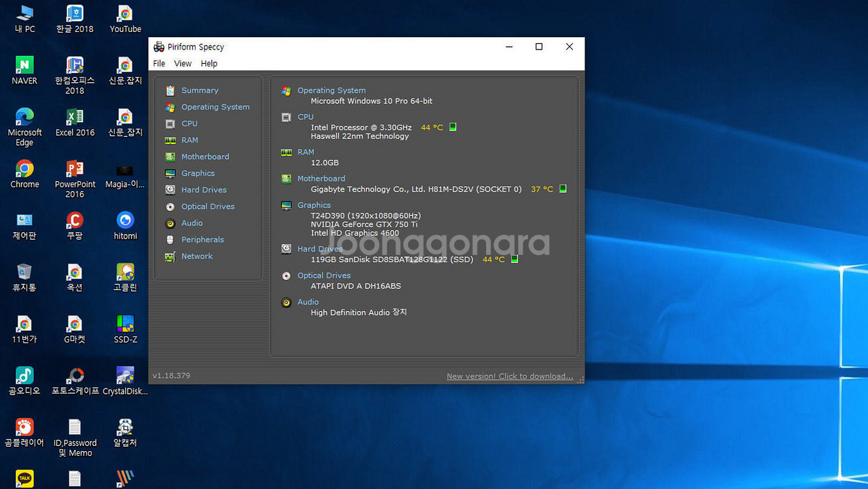Click the Optical Drives heading in summary pane
This screenshot has width=868, height=489.
point(324,276)
